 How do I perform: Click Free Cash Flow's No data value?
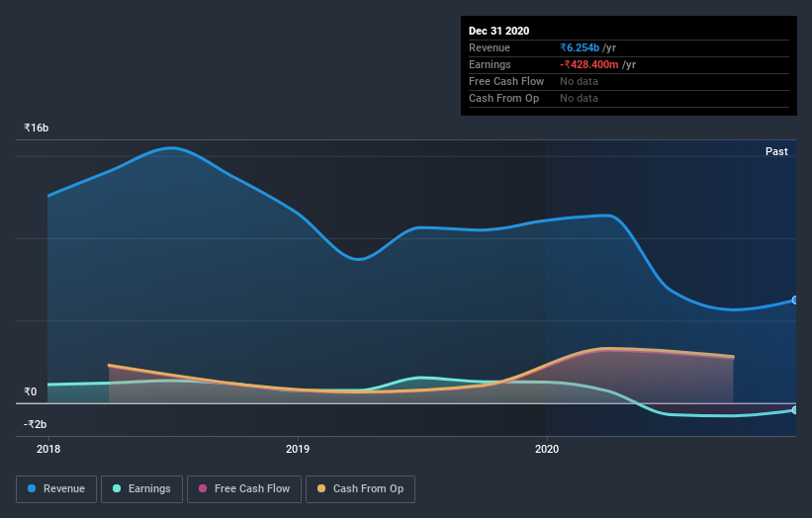[579, 81]
